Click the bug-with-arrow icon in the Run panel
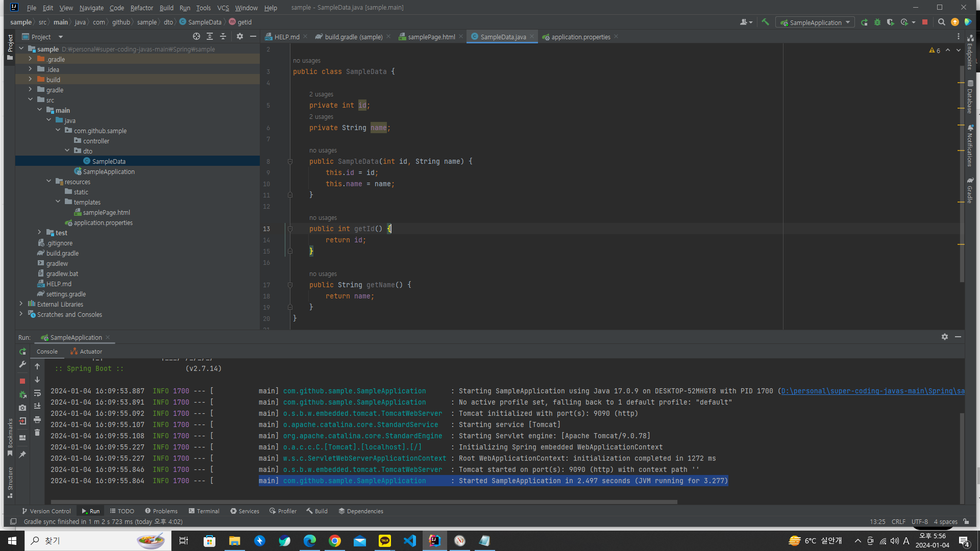980x551 pixels. [x=22, y=394]
